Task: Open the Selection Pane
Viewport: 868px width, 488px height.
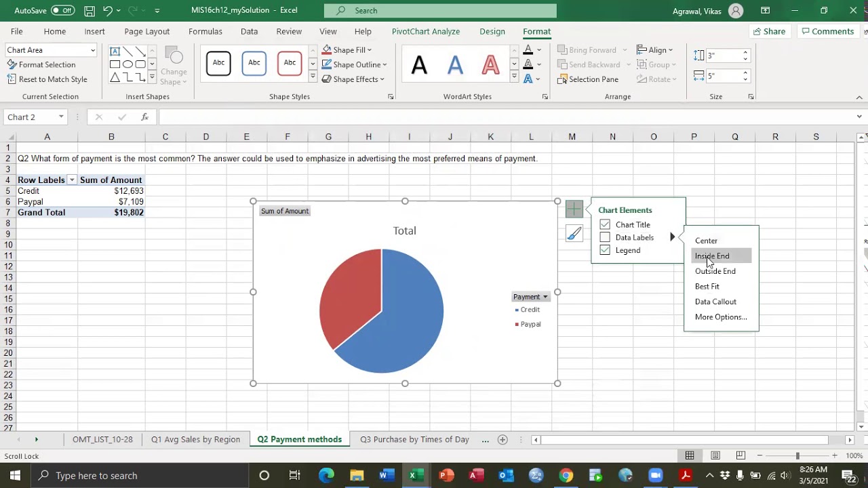Action: pyautogui.click(x=588, y=79)
